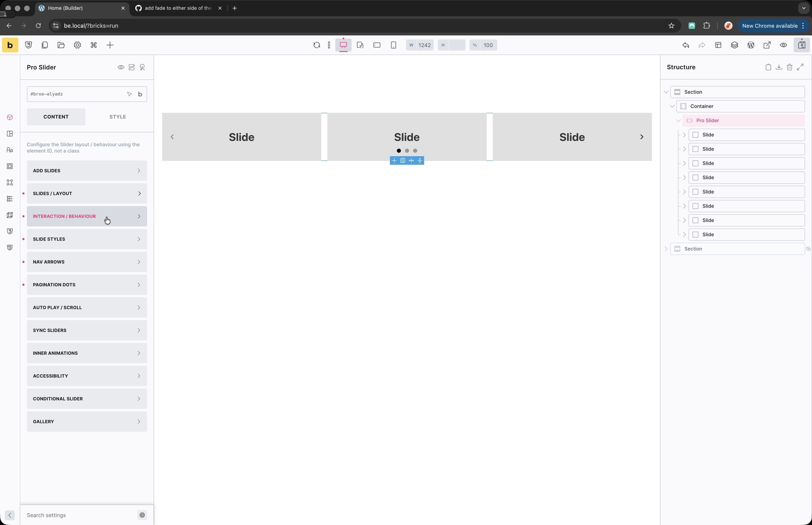The image size is (812, 525).
Task: Click eye icon in Pro Slider header
Action: [121, 67]
